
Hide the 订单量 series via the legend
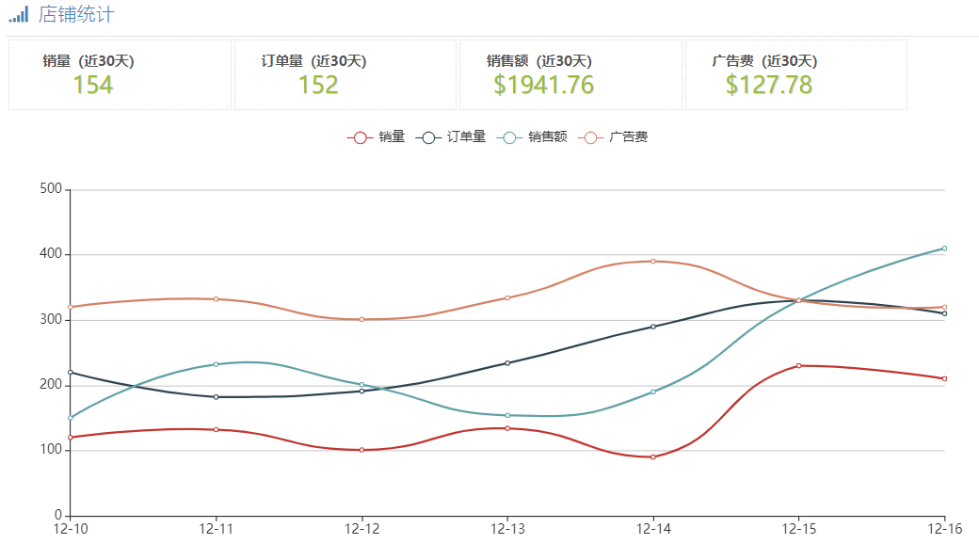click(x=451, y=137)
